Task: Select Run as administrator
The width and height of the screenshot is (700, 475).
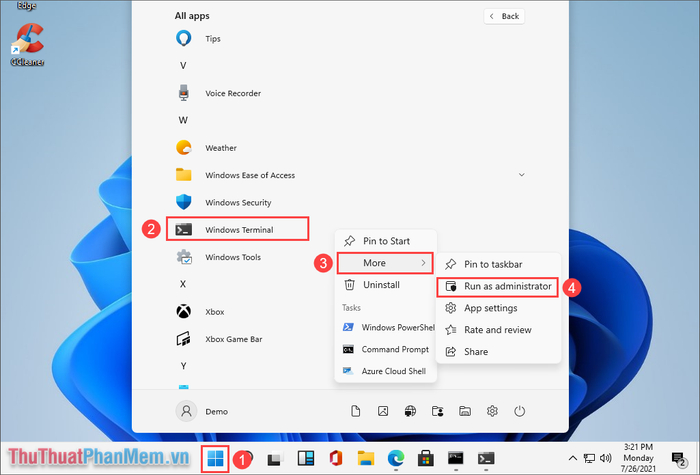Action: 498,286
